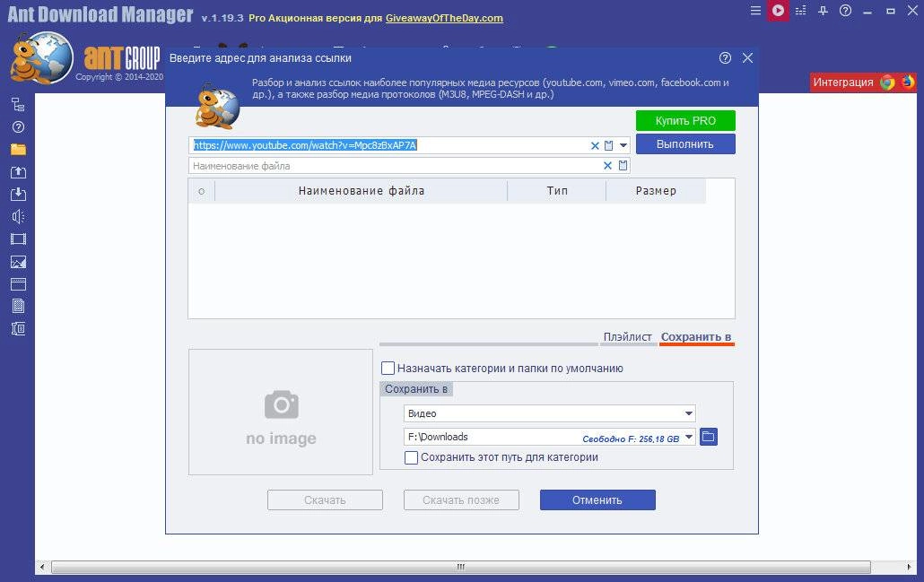The image size is (924, 582).
Task: Enable default categories and folders checkbox
Action: [x=388, y=369]
